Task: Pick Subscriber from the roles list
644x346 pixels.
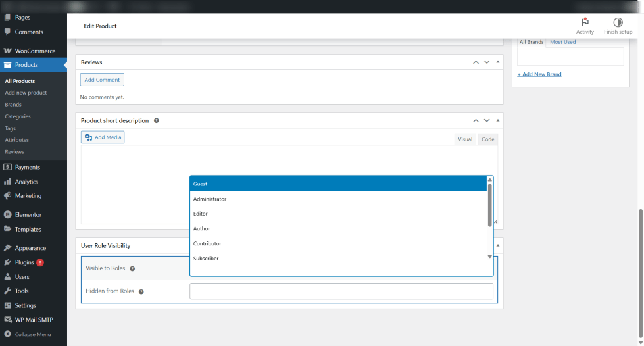Action: pyautogui.click(x=338, y=257)
